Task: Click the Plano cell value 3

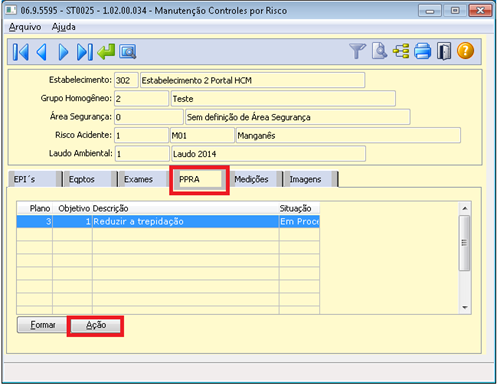Action: point(35,222)
